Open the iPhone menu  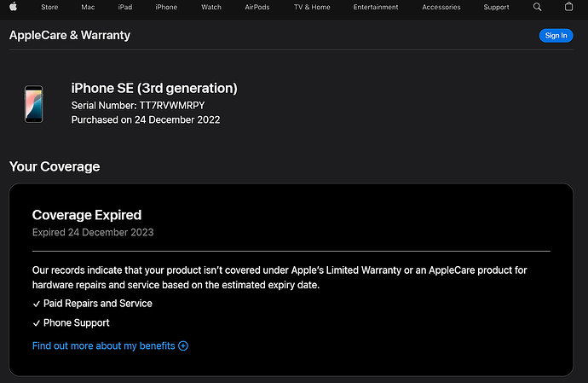[x=166, y=7]
